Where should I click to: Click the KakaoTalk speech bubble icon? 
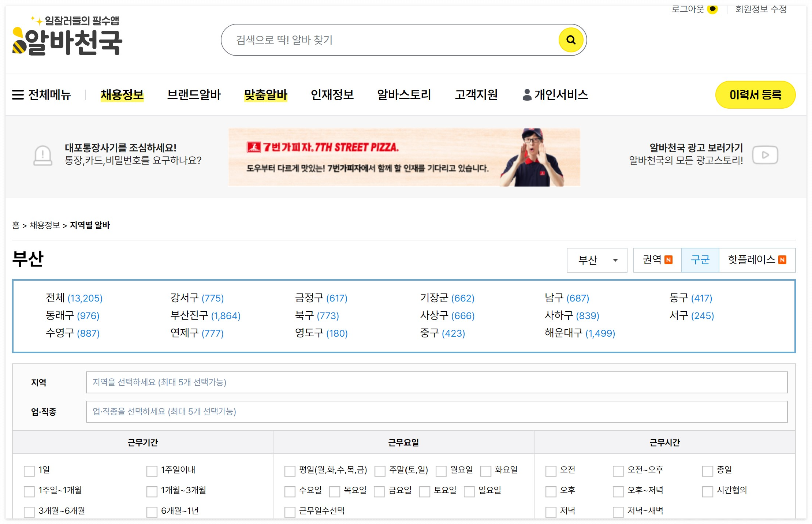tap(712, 9)
